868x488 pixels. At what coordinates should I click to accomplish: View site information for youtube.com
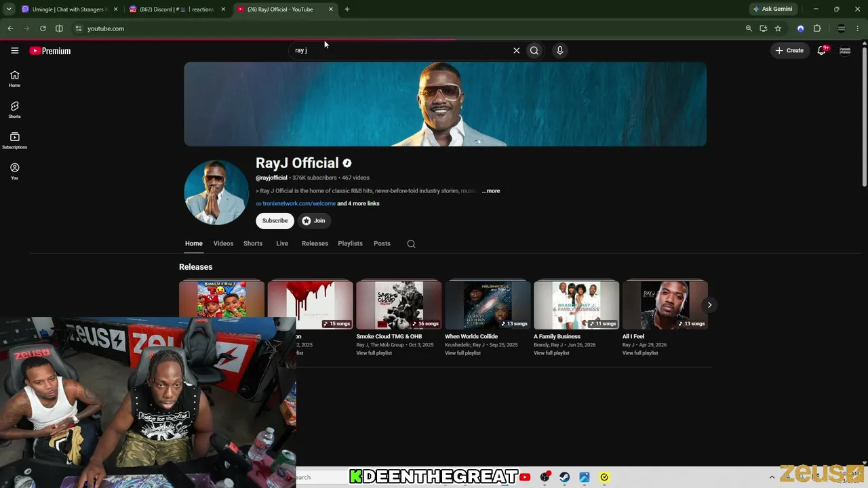[79, 28]
